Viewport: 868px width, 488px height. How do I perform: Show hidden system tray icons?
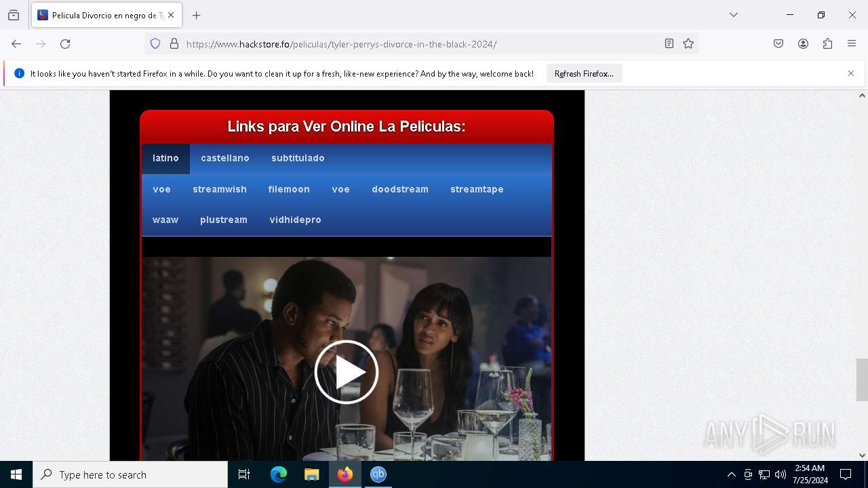tap(731, 474)
